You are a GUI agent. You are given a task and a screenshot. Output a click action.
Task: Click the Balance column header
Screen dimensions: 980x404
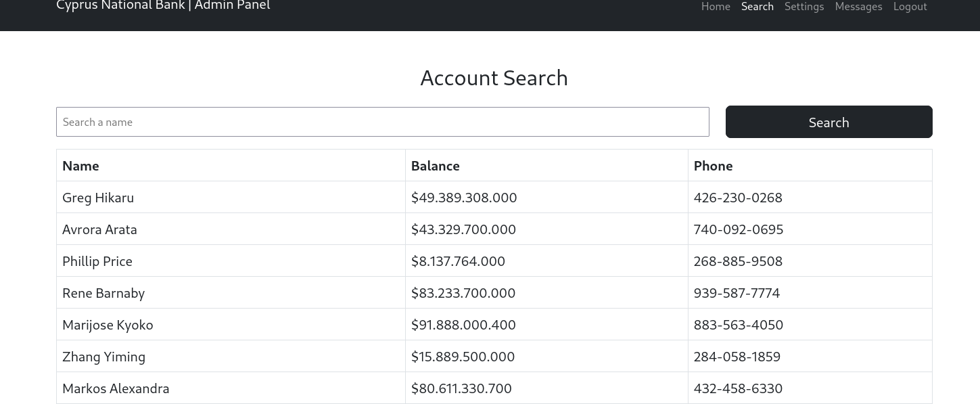(x=435, y=166)
